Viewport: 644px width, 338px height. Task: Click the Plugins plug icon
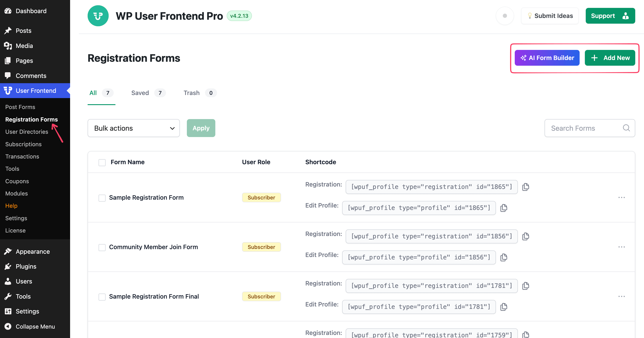click(8, 267)
